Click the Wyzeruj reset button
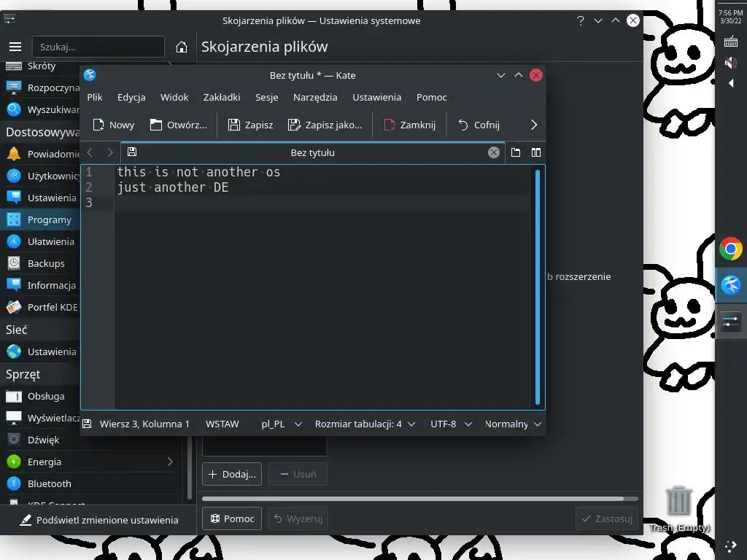 tap(298, 518)
